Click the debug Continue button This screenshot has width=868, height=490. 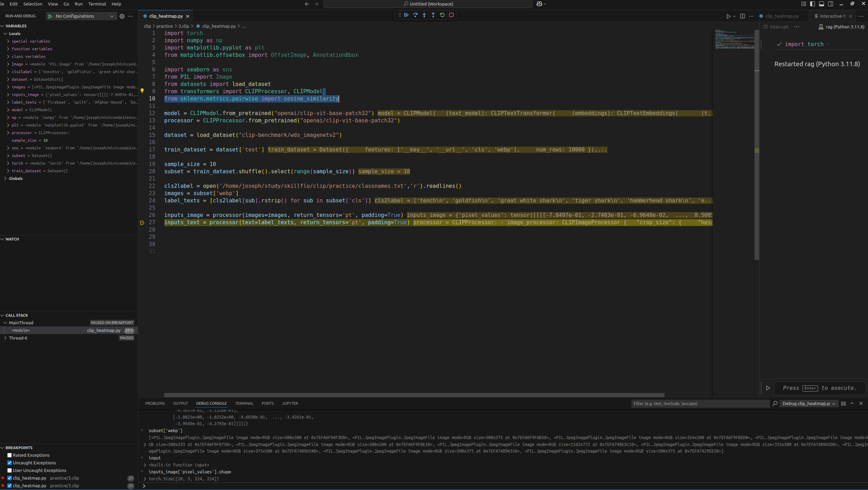tap(406, 15)
